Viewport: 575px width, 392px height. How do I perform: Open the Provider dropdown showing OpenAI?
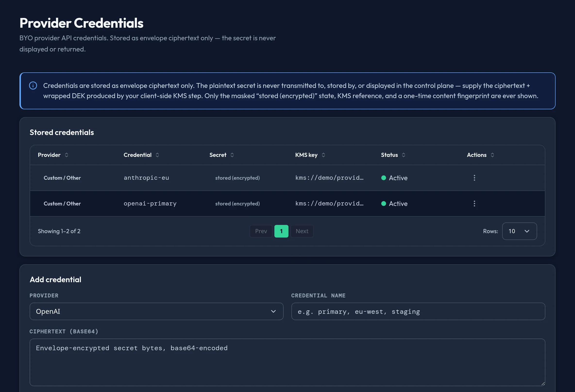tap(156, 311)
